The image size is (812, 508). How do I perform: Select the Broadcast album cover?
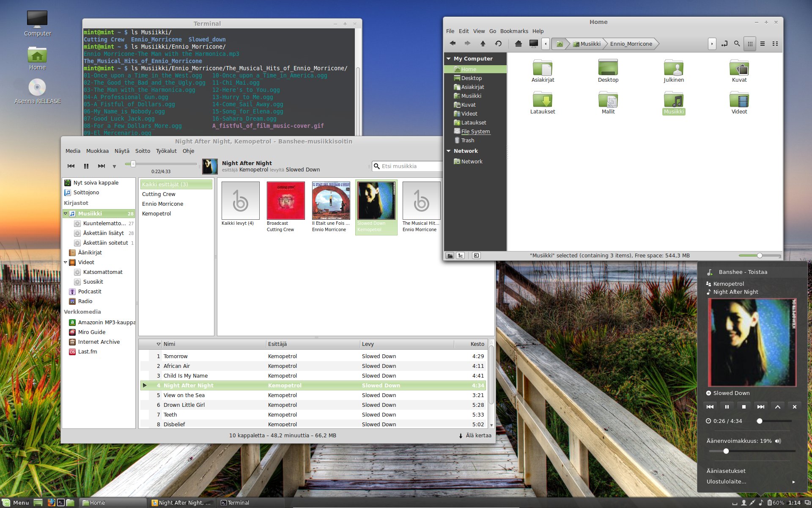point(285,201)
